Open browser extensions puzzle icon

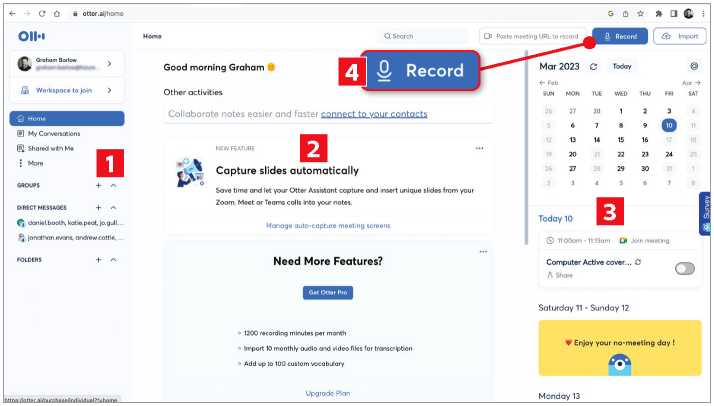pos(658,14)
